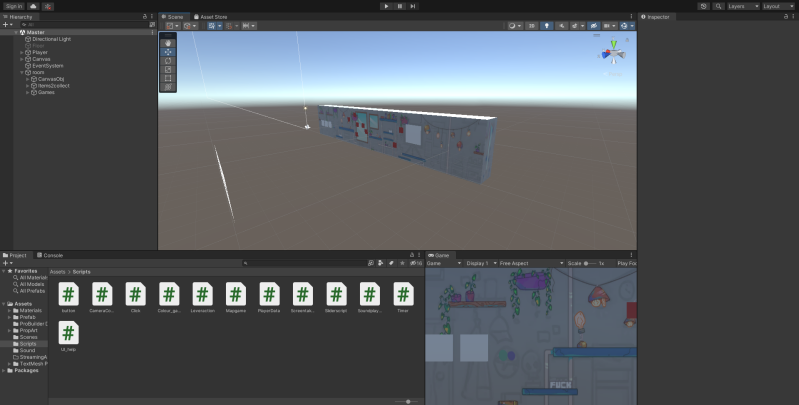
Task: Toggle scene lighting with lightbulb button
Action: [x=546, y=26]
